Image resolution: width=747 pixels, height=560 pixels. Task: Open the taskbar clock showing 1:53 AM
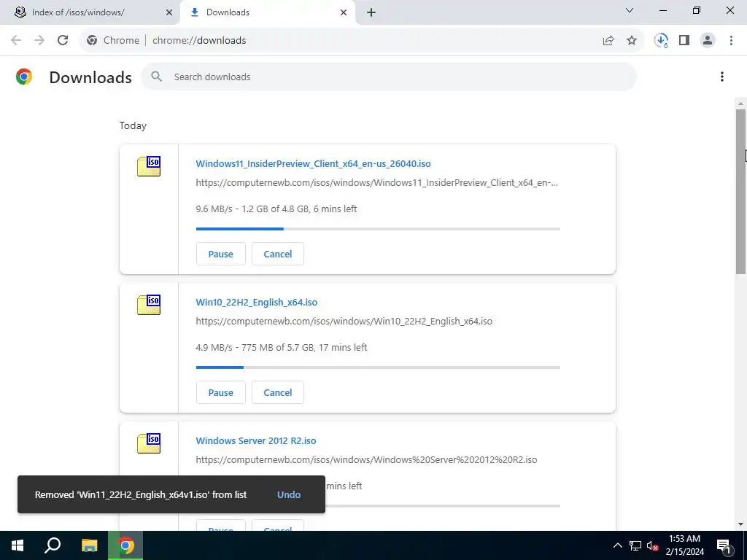click(684, 545)
